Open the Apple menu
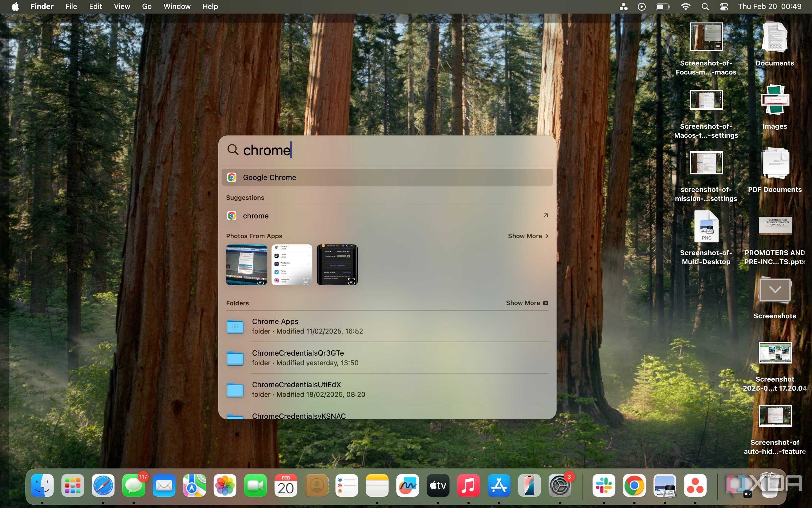The width and height of the screenshot is (812, 508). tap(15, 6)
